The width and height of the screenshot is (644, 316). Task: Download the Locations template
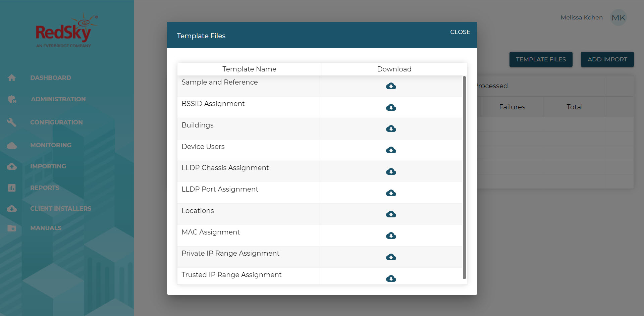click(x=391, y=214)
